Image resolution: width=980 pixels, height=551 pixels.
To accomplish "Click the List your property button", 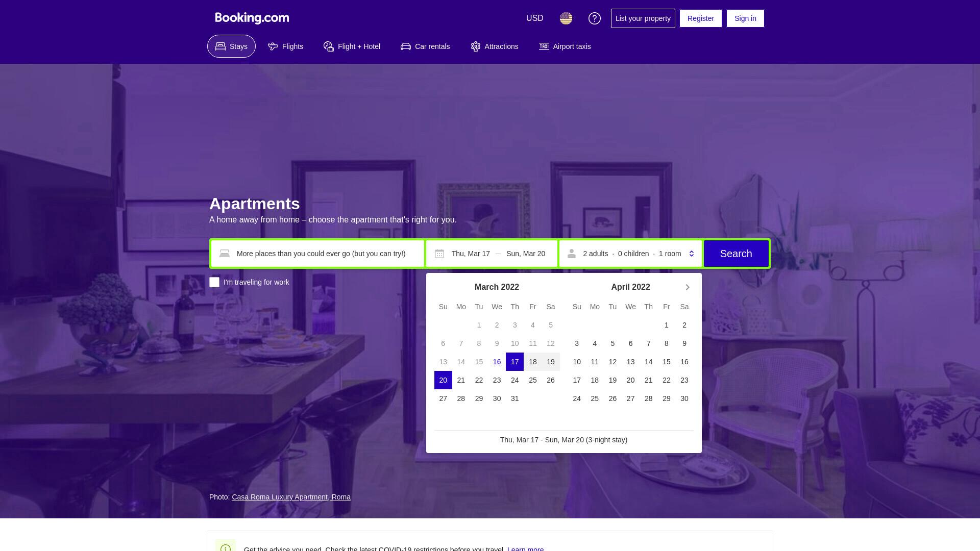I will (x=643, y=18).
